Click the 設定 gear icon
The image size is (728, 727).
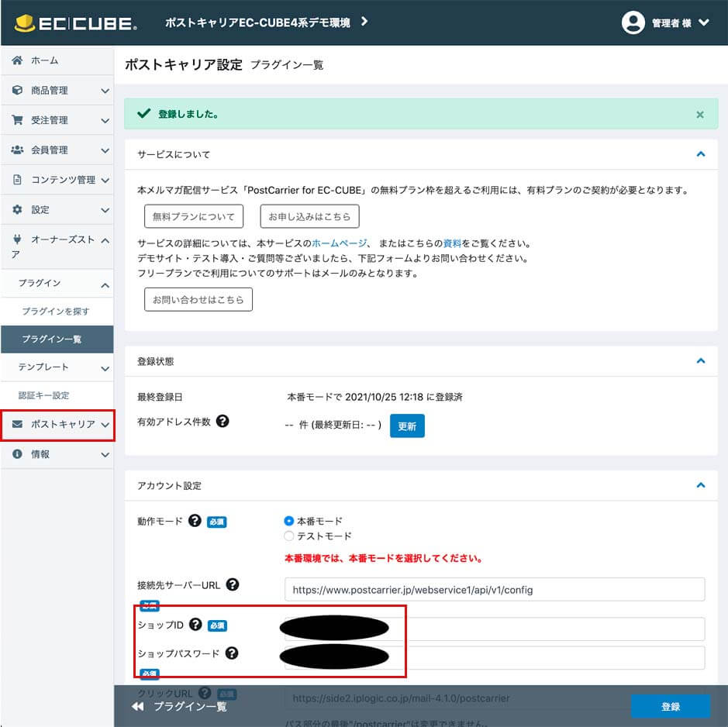click(x=17, y=209)
